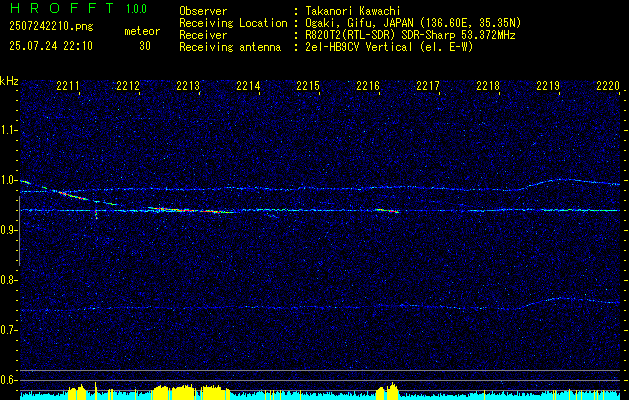Screen dimensions: 629x400
Task: Click the Observer label
Action: click(x=203, y=11)
